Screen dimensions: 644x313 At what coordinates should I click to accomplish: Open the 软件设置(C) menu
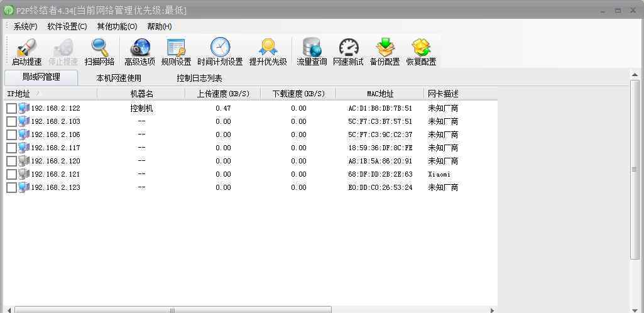[67, 26]
